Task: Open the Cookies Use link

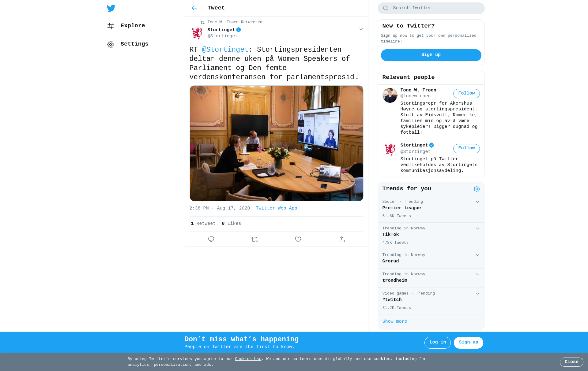Action: point(248,359)
